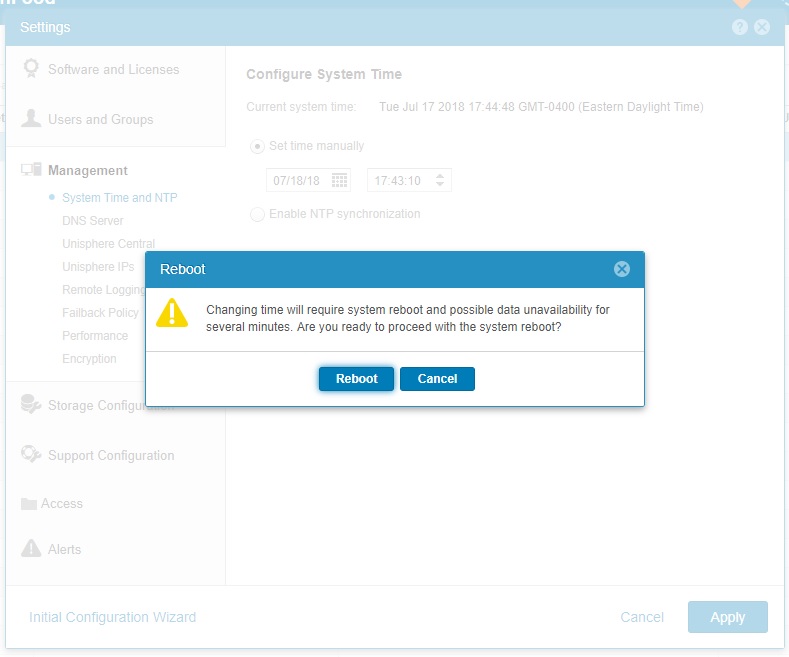Click Access folder icon
The height and width of the screenshot is (657, 789).
coord(29,504)
